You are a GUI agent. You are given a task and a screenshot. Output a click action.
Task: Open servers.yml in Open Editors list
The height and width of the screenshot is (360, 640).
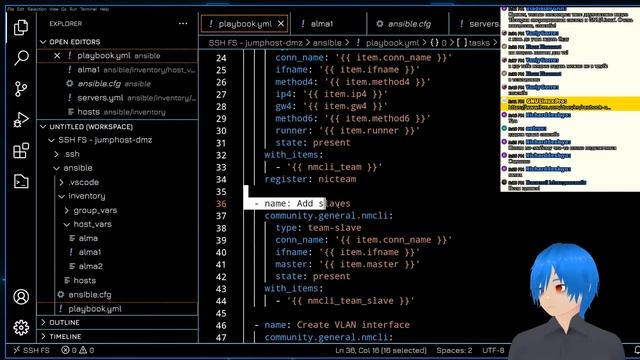pos(117,98)
